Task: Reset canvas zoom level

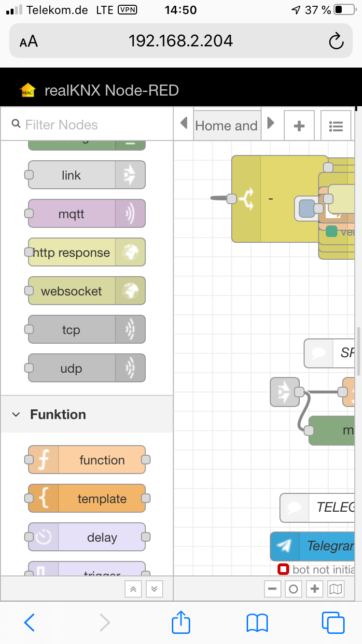Action: coord(293,589)
